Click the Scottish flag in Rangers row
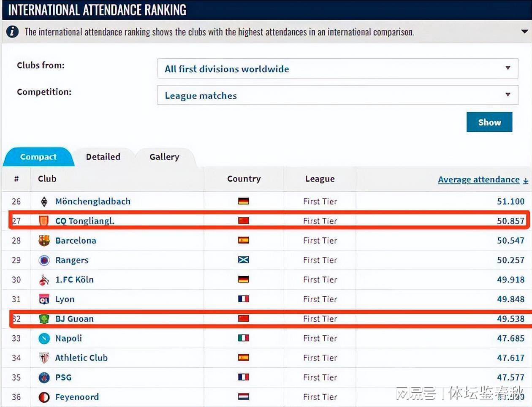532x407 pixels. [244, 260]
